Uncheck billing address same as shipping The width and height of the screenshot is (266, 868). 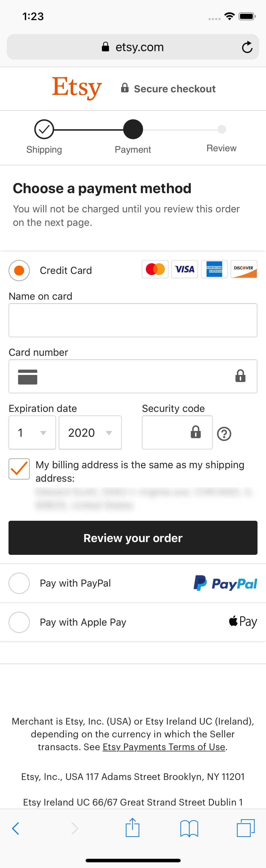19,469
